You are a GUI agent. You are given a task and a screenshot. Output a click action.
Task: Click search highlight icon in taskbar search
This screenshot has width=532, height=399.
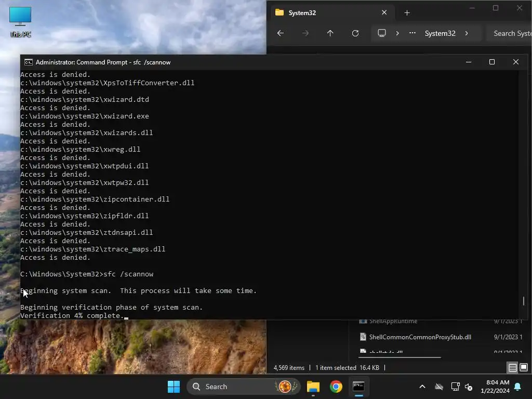point(287,387)
